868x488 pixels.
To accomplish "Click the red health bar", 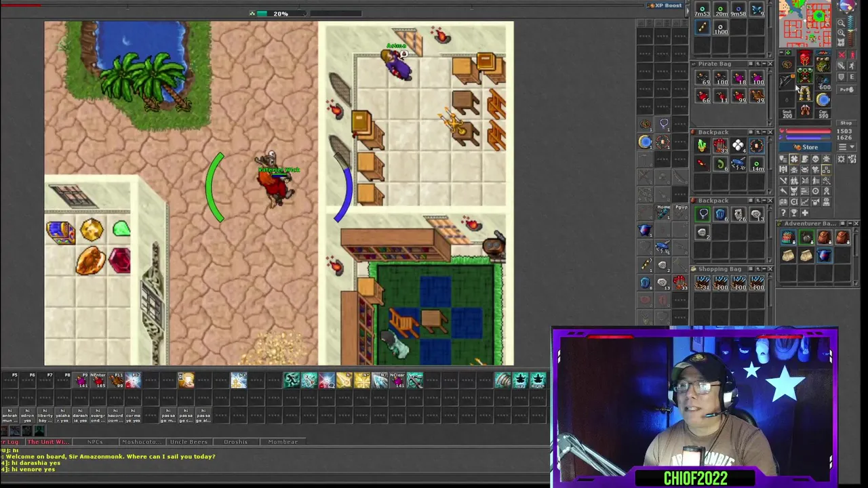I will tap(807, 131).
